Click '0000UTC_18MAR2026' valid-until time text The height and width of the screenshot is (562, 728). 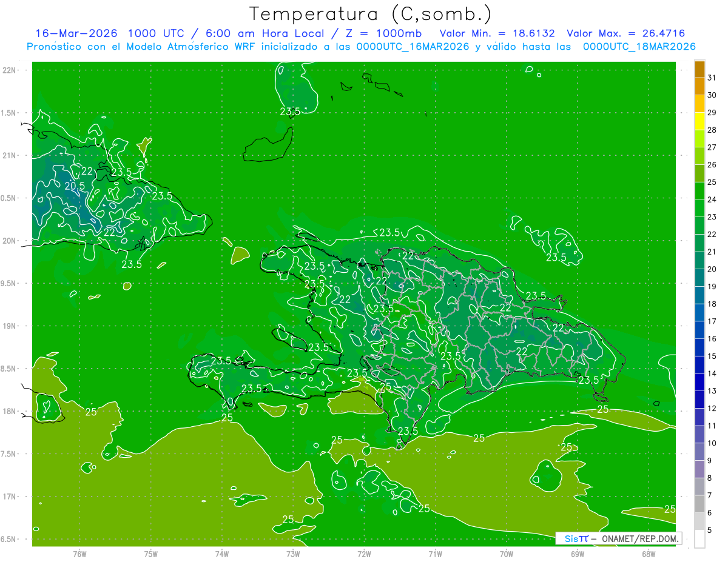pos(639,47)
